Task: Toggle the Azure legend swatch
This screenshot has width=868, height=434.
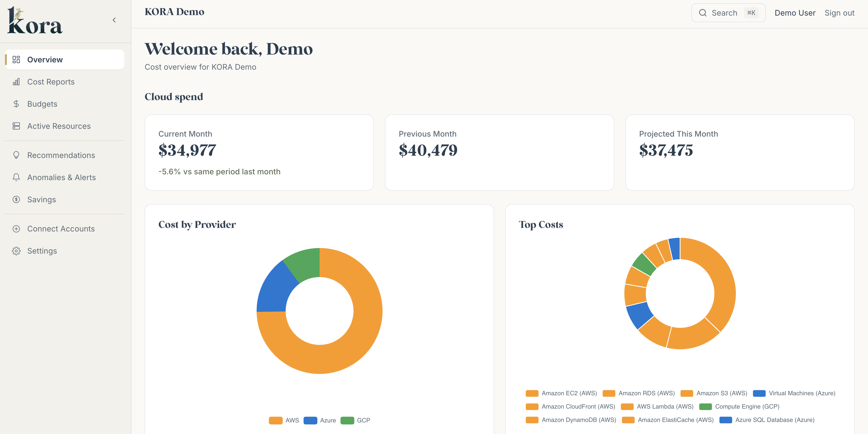Action: (x=310, y=420)
